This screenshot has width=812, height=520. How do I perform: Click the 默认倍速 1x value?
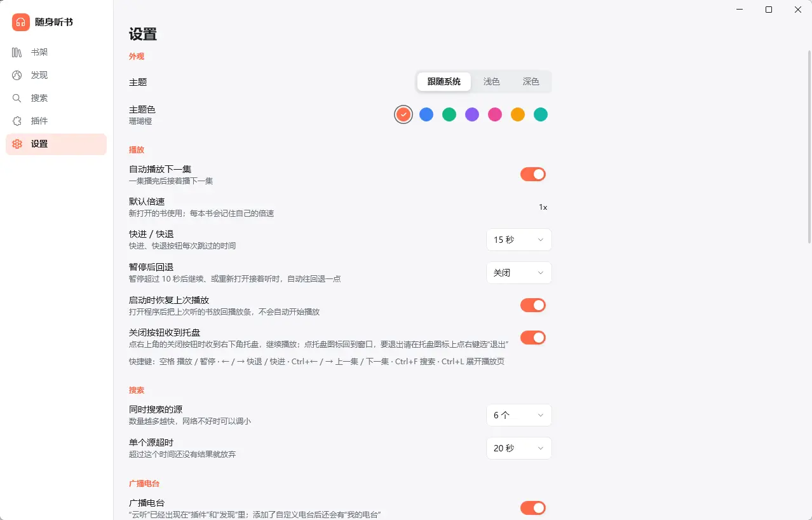coord(543,207)
